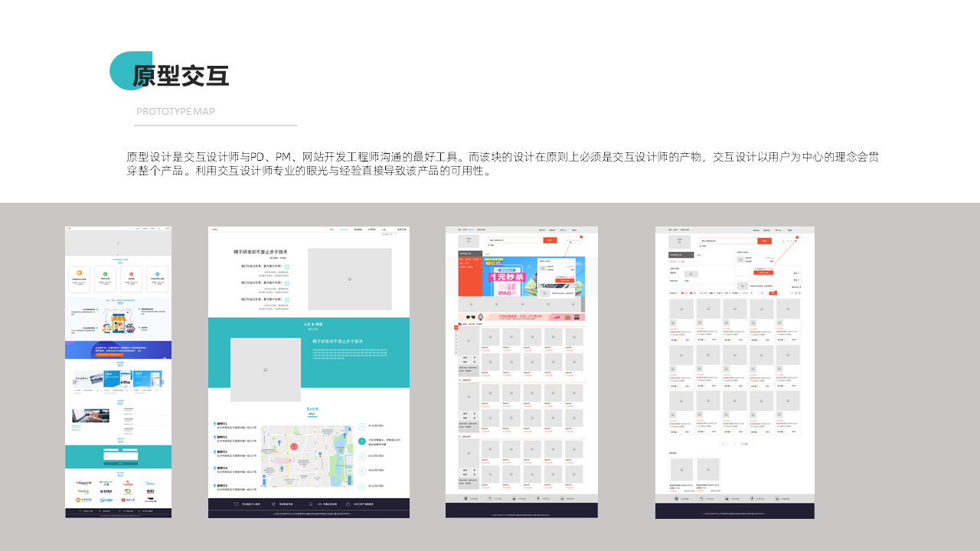Select the filled teal circle icon beside map

[362, 442]
